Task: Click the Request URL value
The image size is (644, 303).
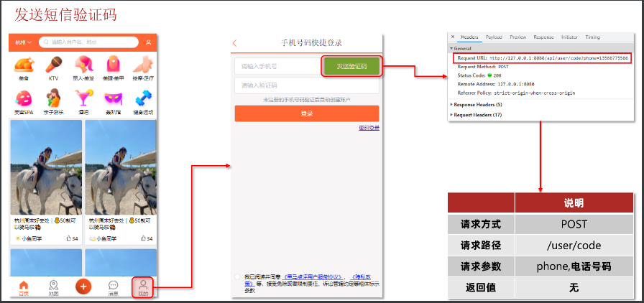Action: [558, 59]
